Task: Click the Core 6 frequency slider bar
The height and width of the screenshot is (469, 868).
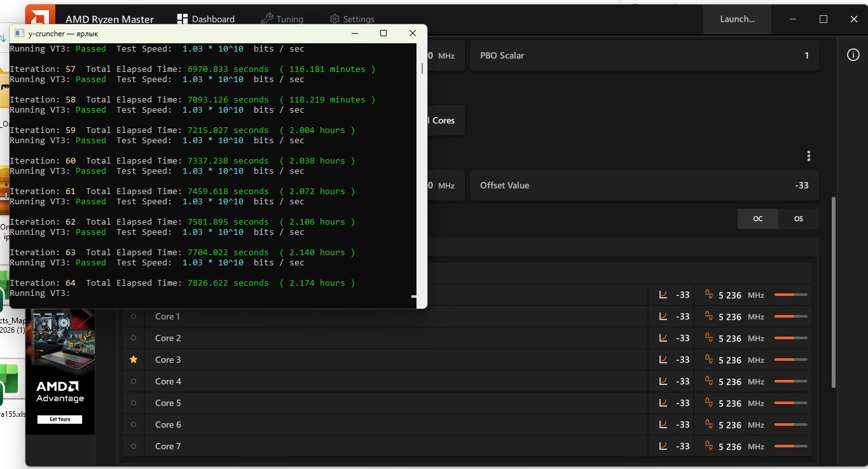Action: (x=791, y=424)
